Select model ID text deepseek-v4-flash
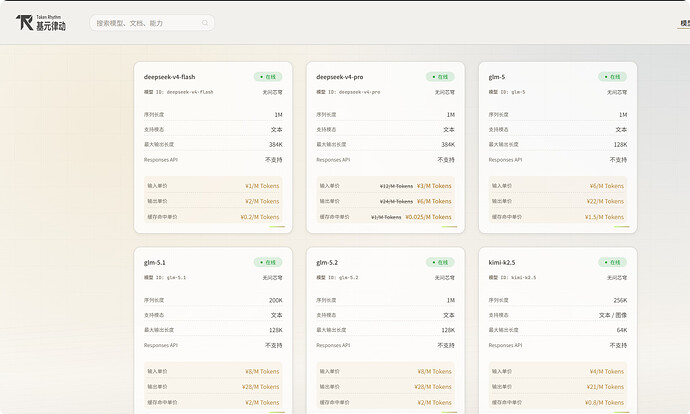690x414 pixels. [190, 92]
